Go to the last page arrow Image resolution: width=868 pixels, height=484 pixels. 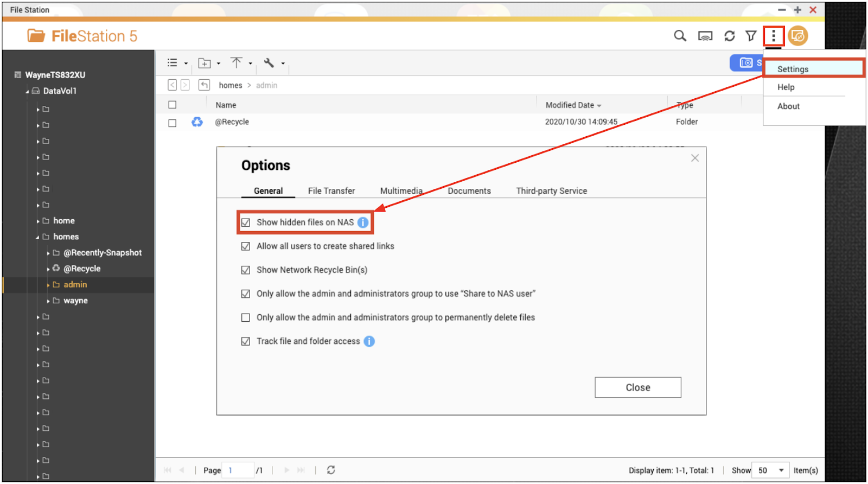coord(301,470)
